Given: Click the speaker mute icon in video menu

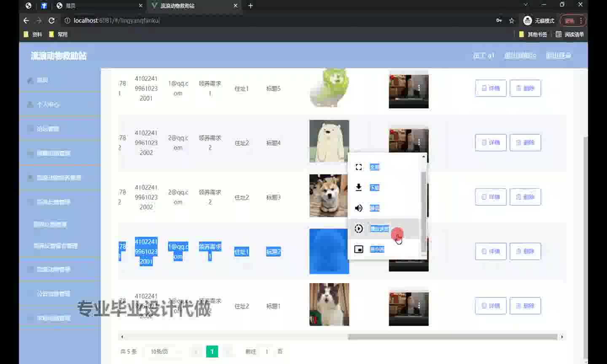Looking at the screenshot, I should pyautogui.click(x=359, y=208).
